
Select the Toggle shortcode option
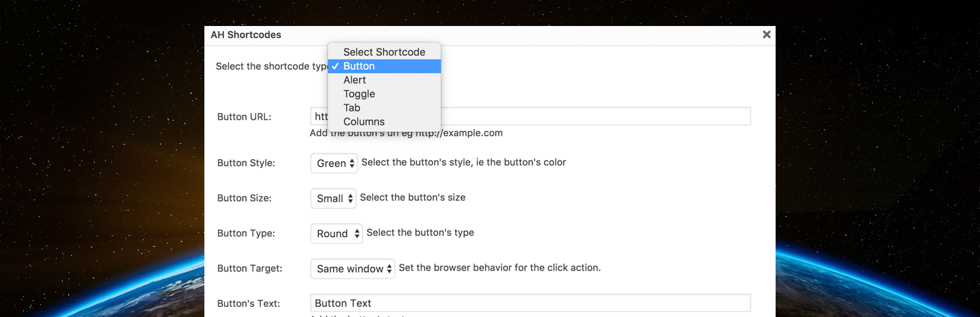(384, 94)
